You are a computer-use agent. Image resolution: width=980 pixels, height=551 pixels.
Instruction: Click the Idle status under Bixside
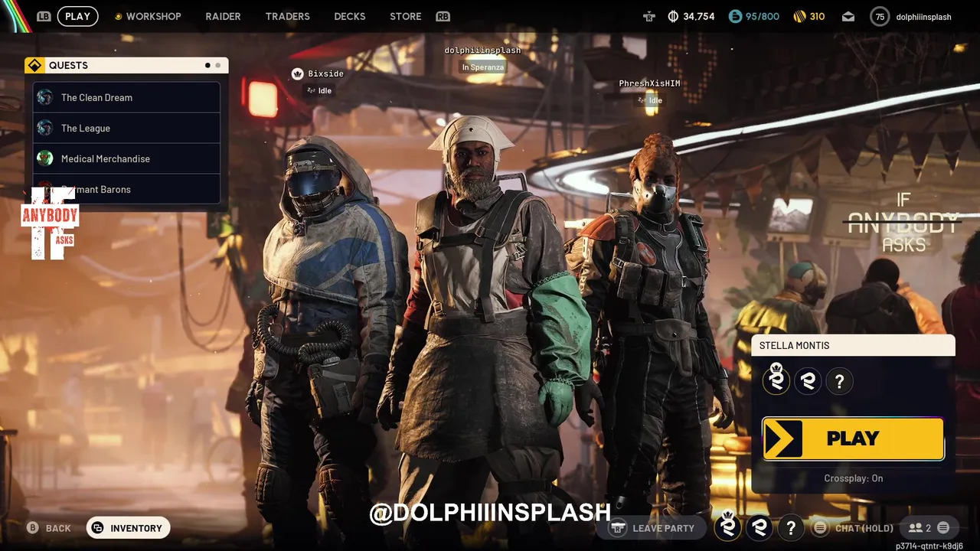(319, 90)
